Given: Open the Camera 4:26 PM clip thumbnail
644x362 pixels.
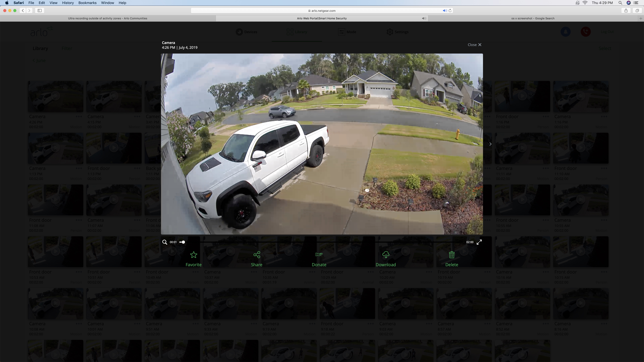Looking at the screenshot, I should point(55,96).
